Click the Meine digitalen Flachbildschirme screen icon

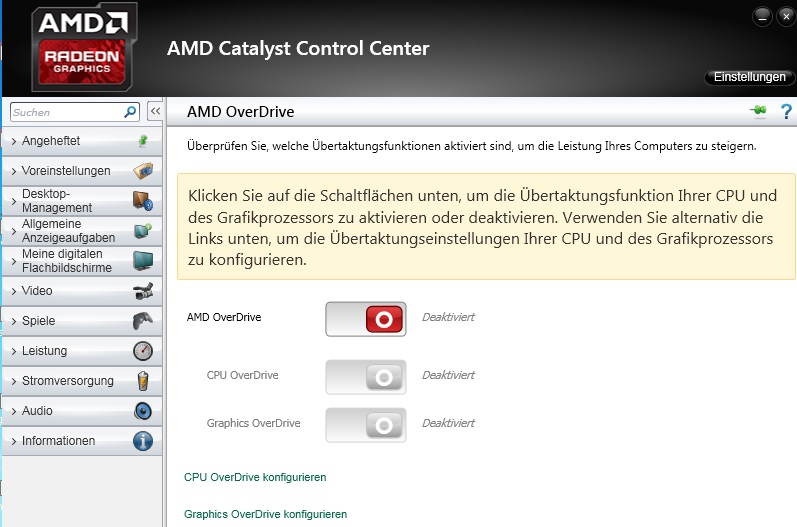click(x=143, y=261)
